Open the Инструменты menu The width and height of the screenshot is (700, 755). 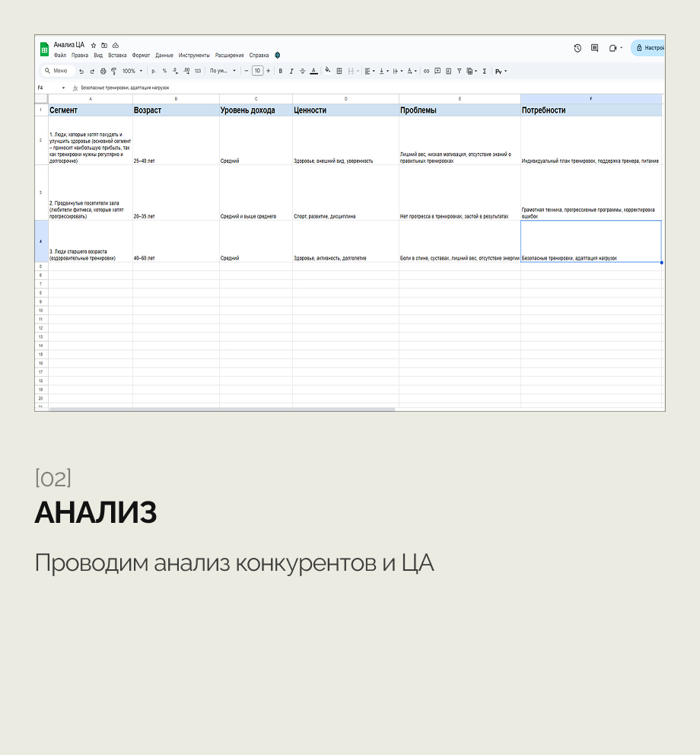(194, 56)
